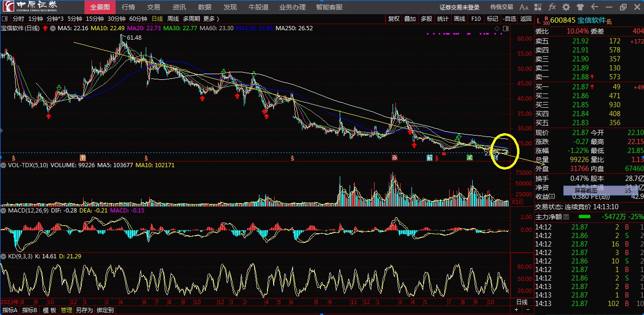Open the skin/theme shirt icon

coord(580,7)
